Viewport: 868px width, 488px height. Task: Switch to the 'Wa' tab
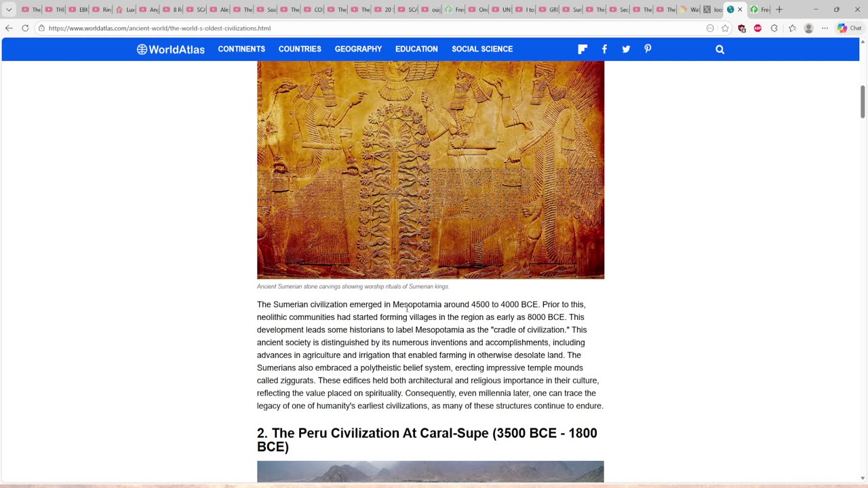690,9
